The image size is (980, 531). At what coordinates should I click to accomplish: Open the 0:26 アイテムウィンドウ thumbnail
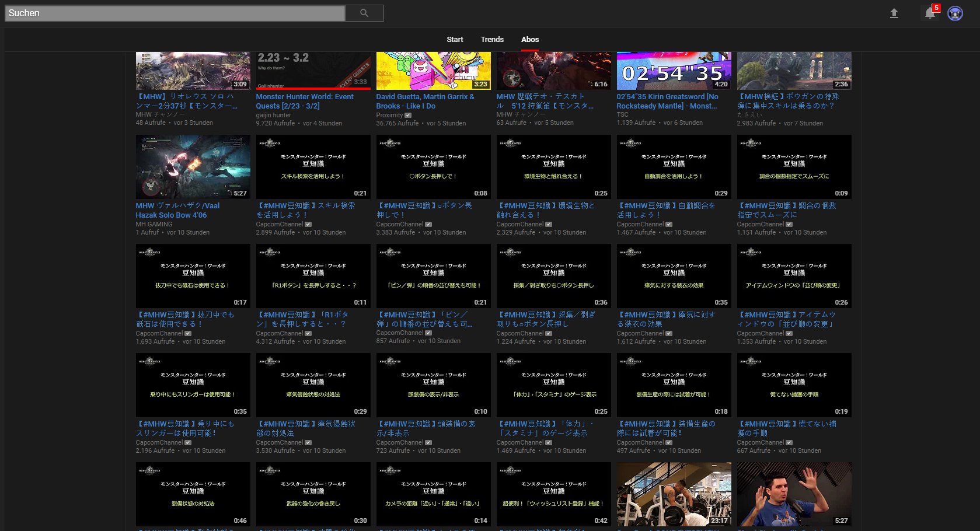pyautogui.click(x=794, y=276)
